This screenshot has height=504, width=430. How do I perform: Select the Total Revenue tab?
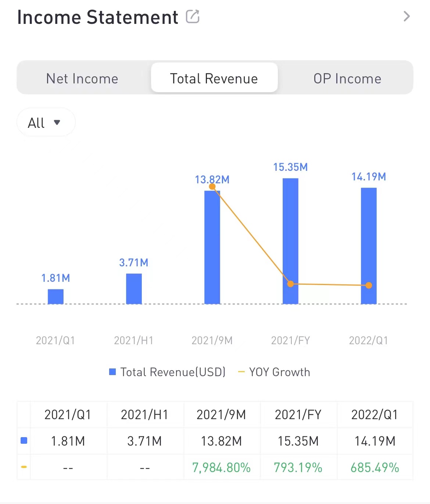click(214, 78)
